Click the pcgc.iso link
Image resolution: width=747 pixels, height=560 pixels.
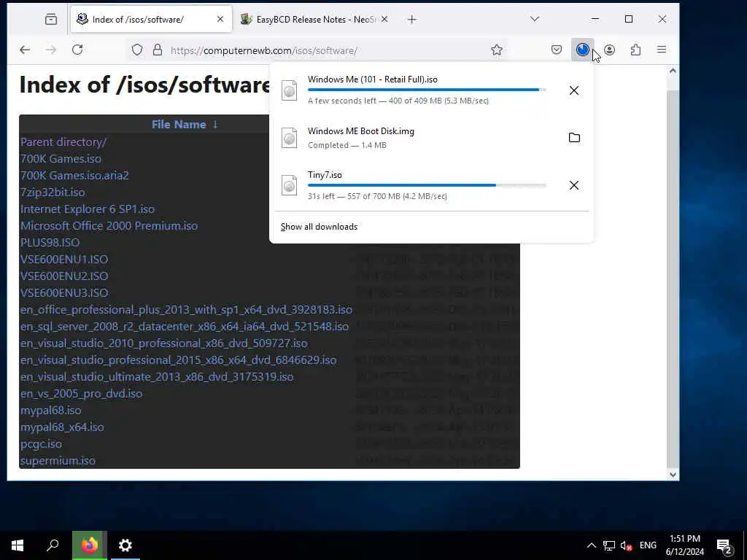tap(41, 444)
